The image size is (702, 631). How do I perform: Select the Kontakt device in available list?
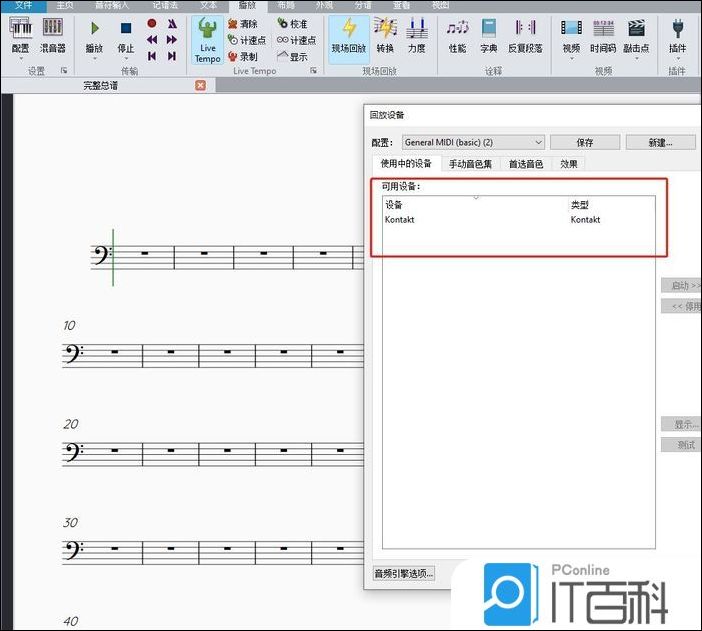[400, 220]
